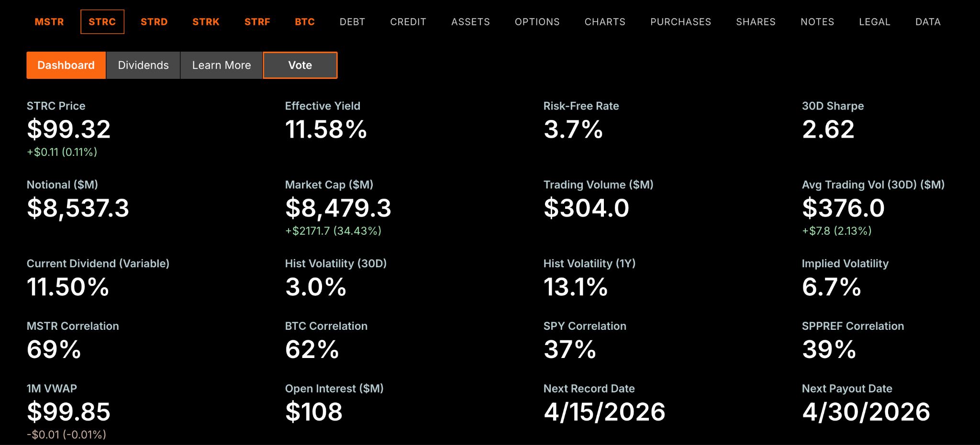Switch to the Dividends view

(x=143, y=65)
